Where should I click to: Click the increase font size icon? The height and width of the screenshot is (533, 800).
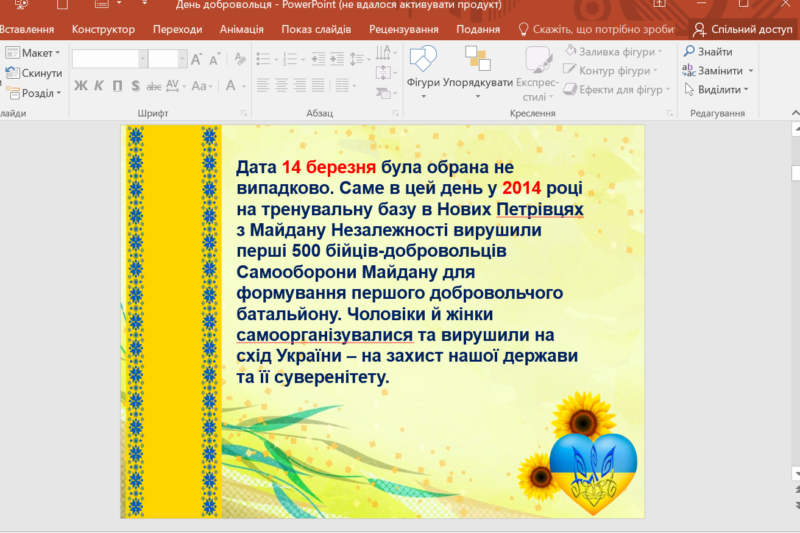click(x=196, y=59)
